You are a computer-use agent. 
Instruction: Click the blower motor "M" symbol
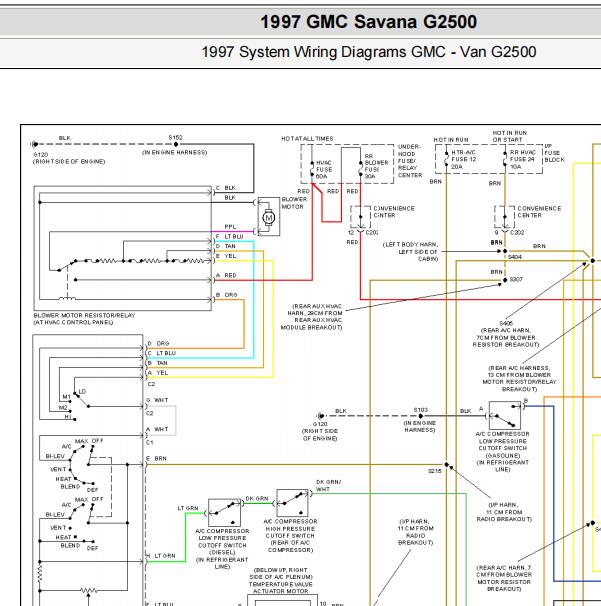point(269,217)
